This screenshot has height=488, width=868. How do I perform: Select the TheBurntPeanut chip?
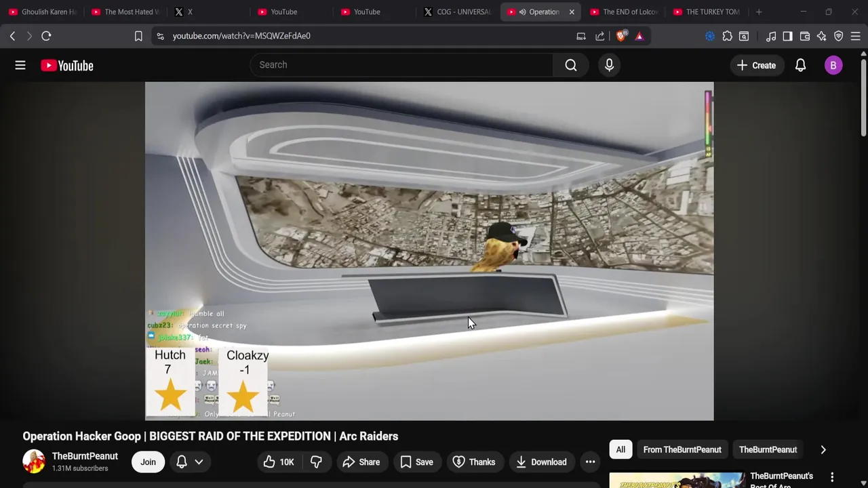pos(768,449)
